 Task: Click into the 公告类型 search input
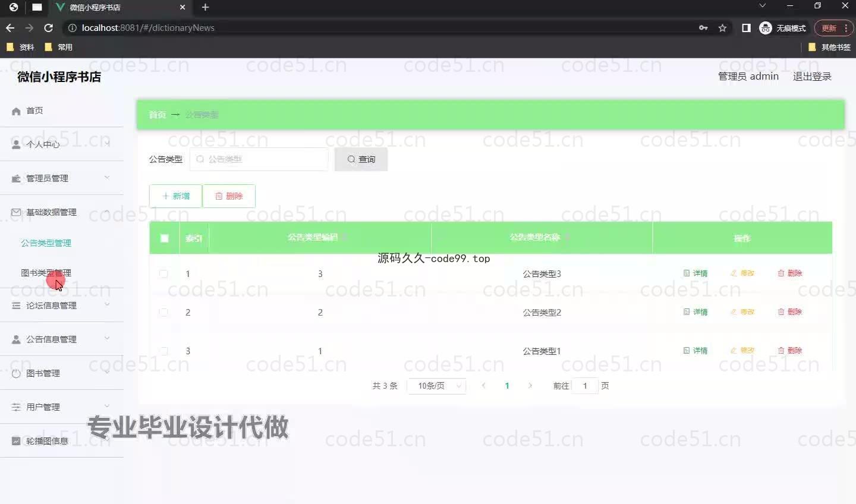(259, 159)
